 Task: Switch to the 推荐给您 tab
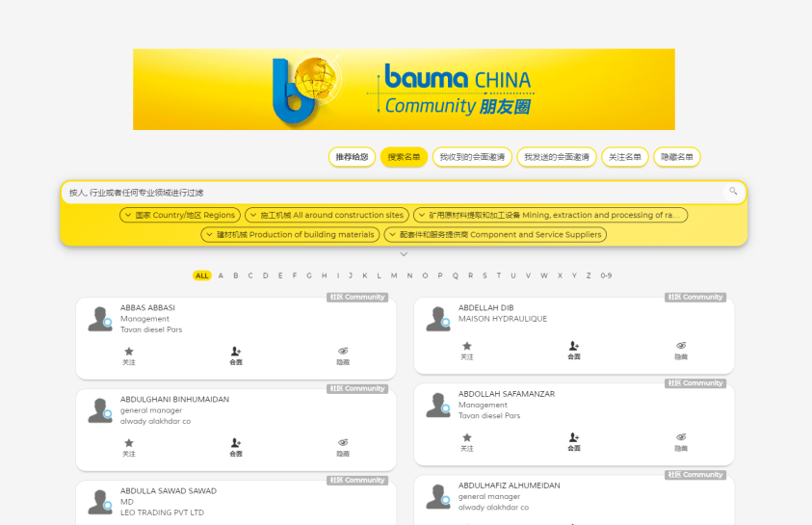point(352,157)
